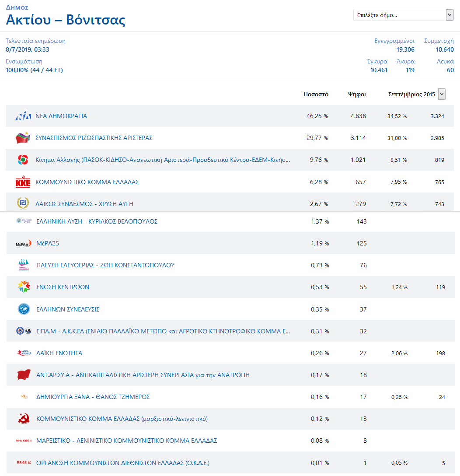Click the integration value '100,00% (44 / 44 ET)'

pyautogui.click(x=34, y=70)
